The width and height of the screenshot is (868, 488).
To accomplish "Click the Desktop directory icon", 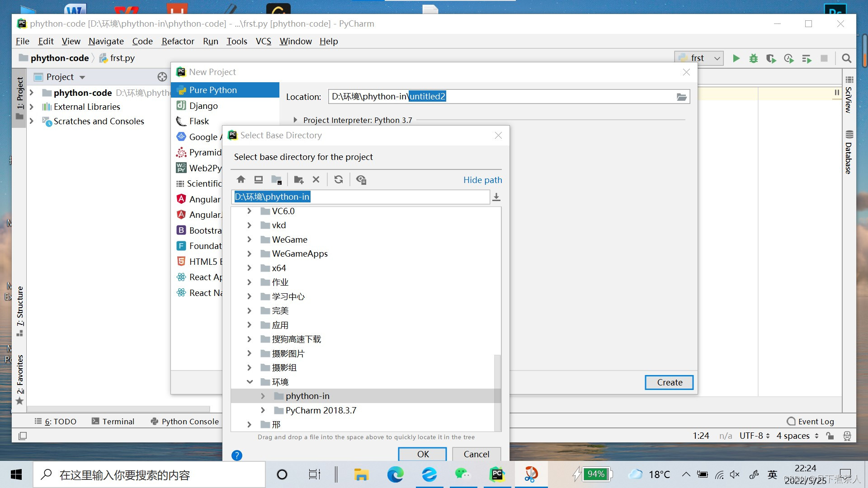I will [259, 180].
